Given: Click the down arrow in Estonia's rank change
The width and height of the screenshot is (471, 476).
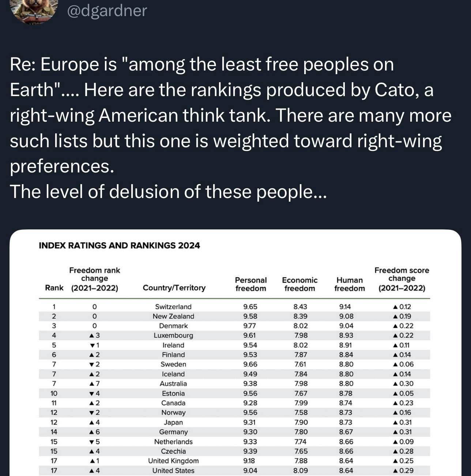Looking at the screenshot, I should 91,394.
